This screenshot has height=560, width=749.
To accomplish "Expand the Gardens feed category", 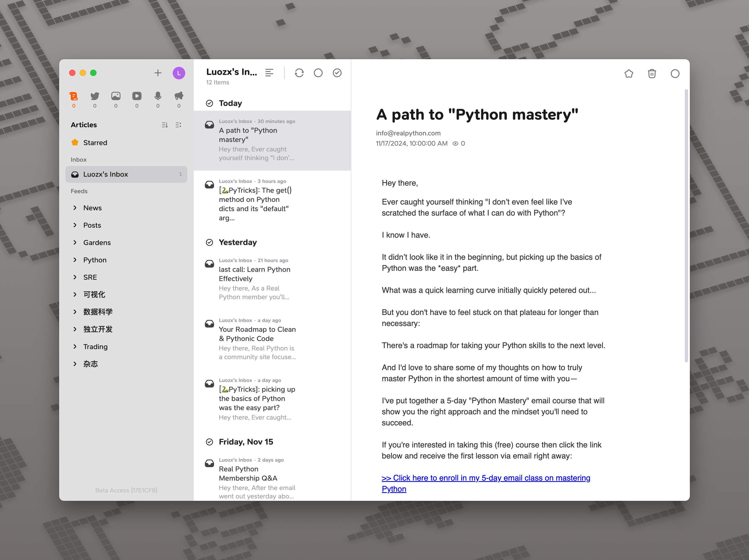I will (x=75, y=243).
